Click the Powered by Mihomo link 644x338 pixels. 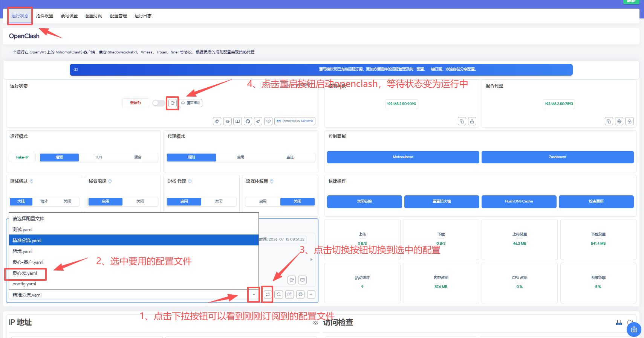pos(295,121)
